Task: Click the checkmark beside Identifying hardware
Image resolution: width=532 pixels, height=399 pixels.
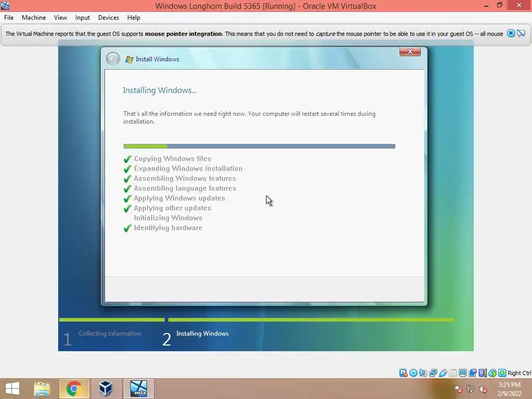Action: pos(128,228)
